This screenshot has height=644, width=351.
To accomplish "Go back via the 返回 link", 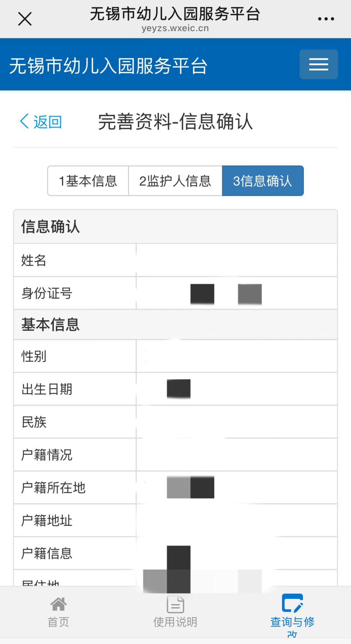I will pos(47,122).
